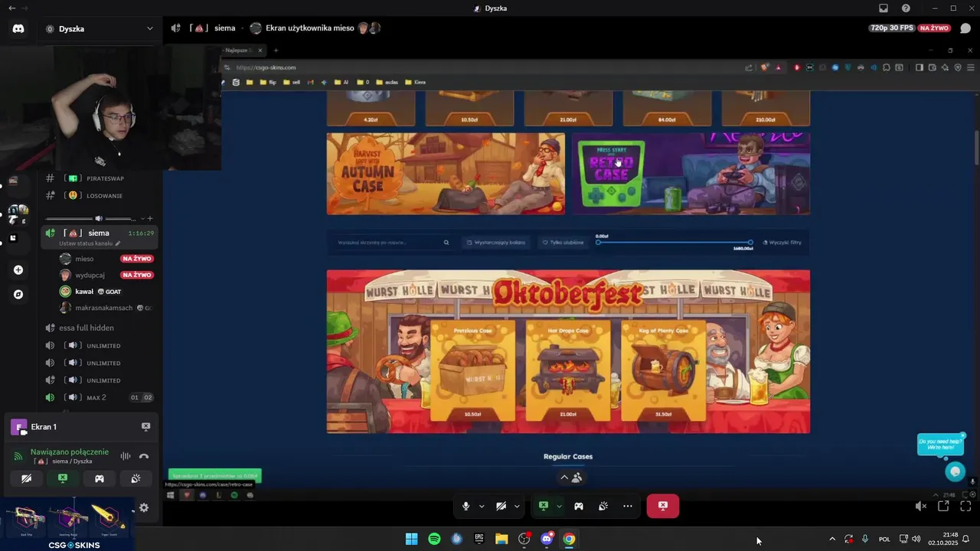980x551 pixels.
Task: Click the add a server plus icon
Action: (18, 269)
